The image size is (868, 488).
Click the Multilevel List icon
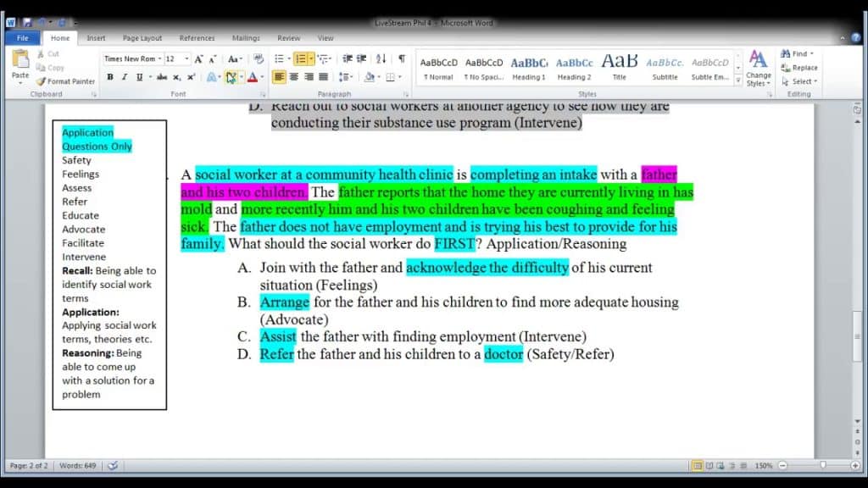(x=323, y=58)
